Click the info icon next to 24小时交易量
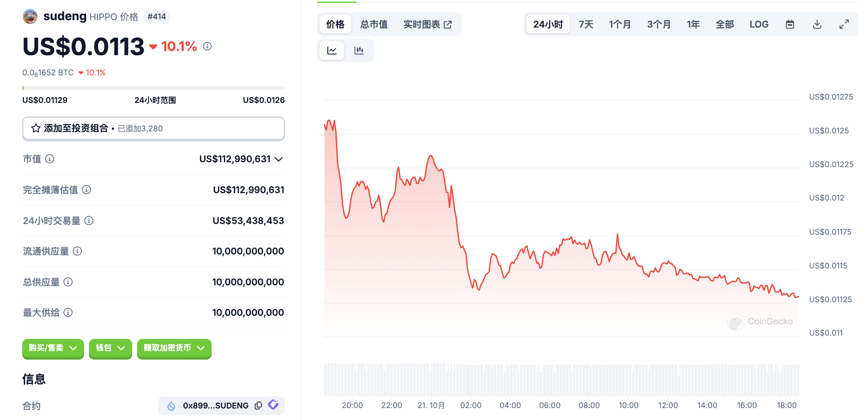Viewport: 868px width, 420px height. [89, 221]
